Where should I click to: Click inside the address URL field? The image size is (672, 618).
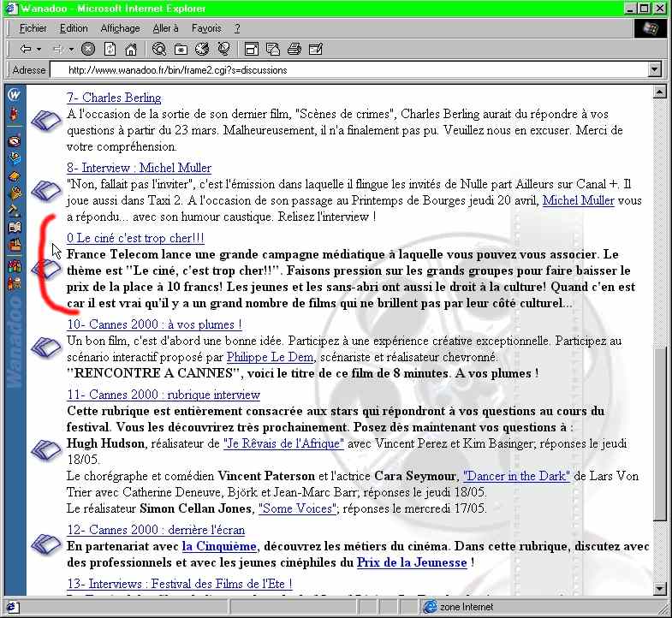tap(349, 70)
